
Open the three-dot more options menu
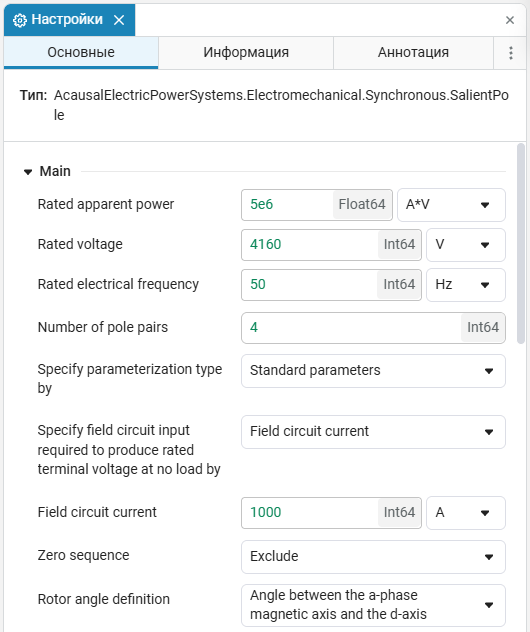coord(511,53)
